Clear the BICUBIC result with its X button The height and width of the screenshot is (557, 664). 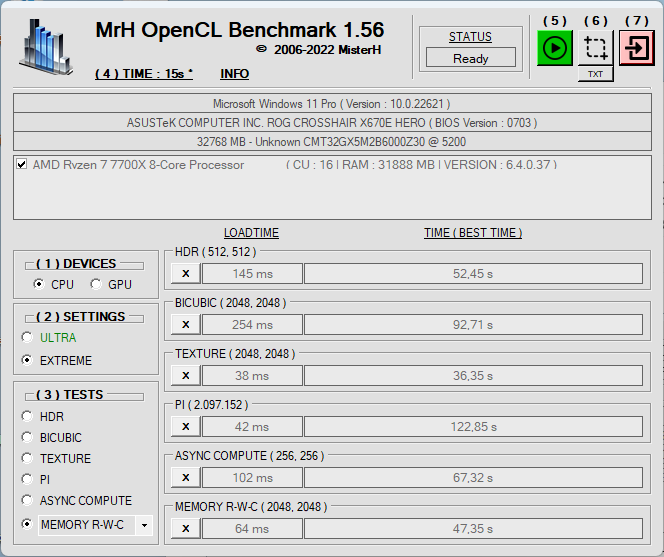pos(185,324)
